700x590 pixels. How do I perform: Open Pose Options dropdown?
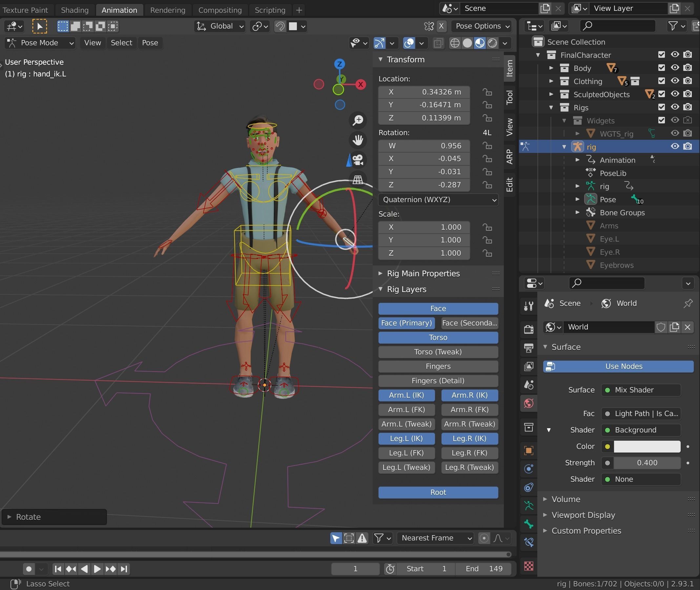pos(482,26)
